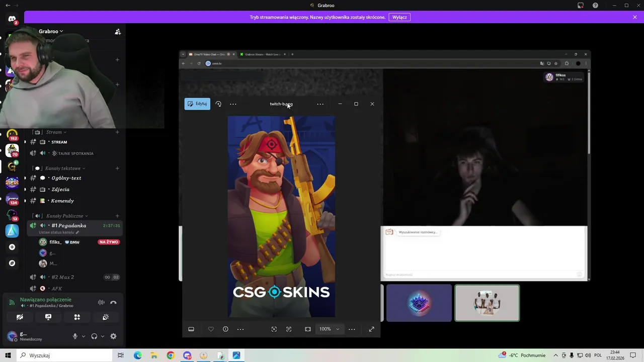This screenshot has height=362, width=644.
Task: Deafen headphones in Discord
Action: (94, 336)
